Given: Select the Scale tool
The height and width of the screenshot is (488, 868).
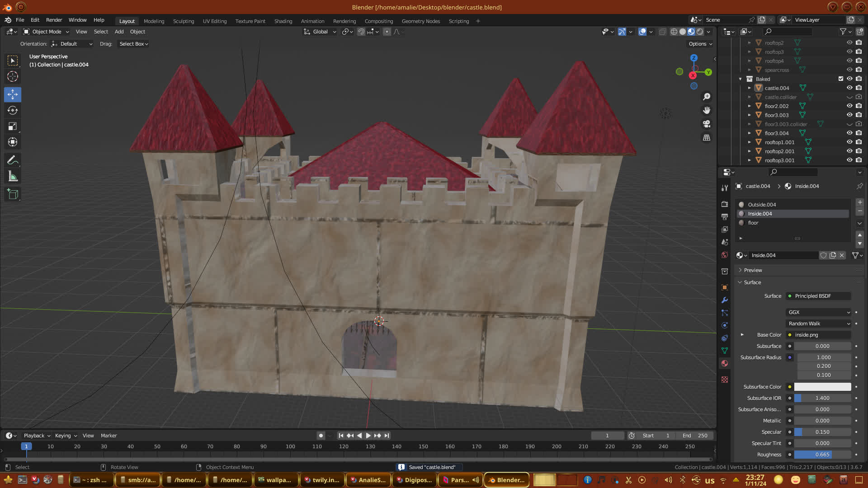Looking at the screenshot, I should point(13,127).
